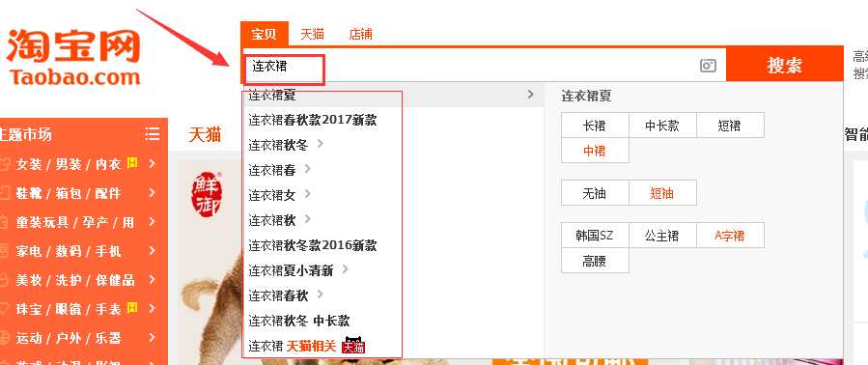Select the A字裙 filter
The height and width of the screenshot is (365, 868).
(x=730, y=236)
